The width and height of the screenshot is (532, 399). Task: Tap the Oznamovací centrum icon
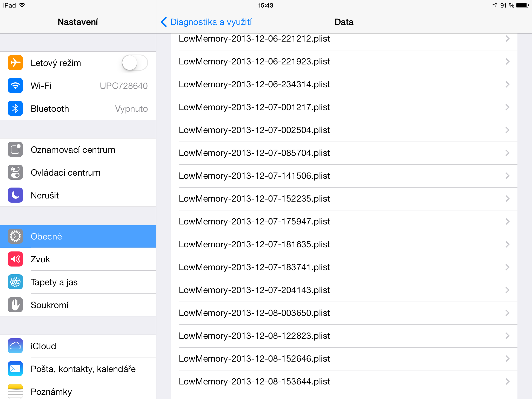(x=15, y=149)
